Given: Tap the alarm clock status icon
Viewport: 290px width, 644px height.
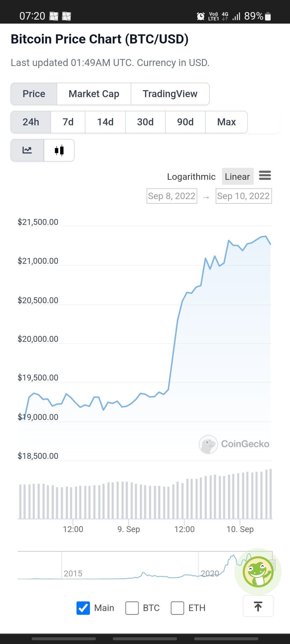Looking at the screenshot, I should (x=200, y=16).
